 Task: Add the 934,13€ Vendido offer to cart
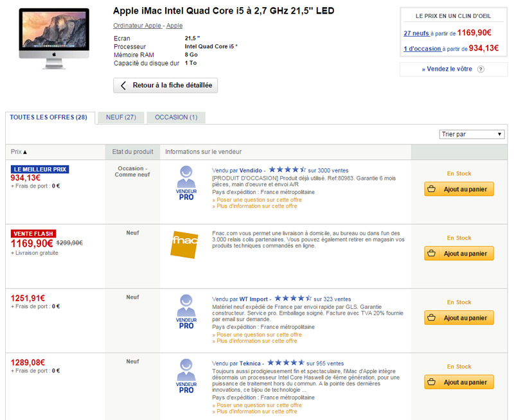pyautogui.click(x=459, y=189)
